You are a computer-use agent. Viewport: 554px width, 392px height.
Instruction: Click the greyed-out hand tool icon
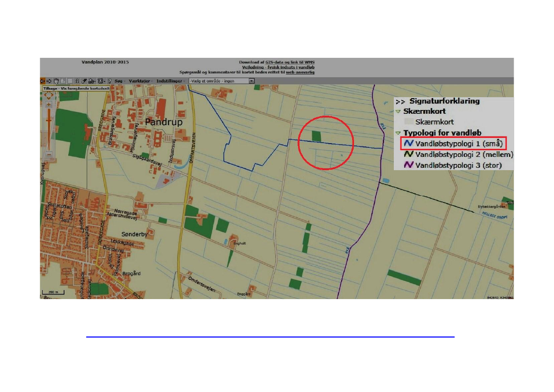(63, 81)
